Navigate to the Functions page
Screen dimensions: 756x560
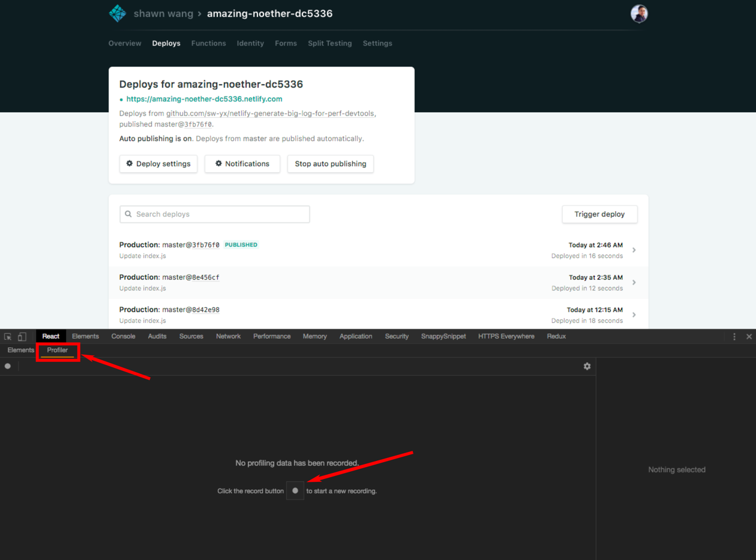pyautogui.click(x=208, y=43)
